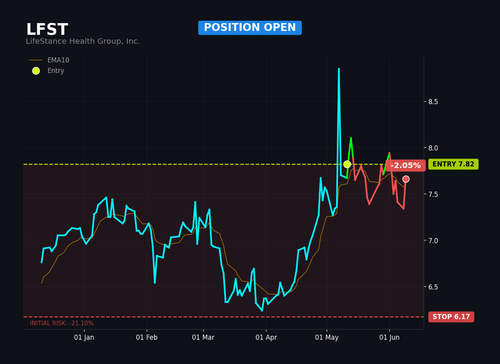Click the 01 Apr date label

pyautogui.click(x=266, y=337)
